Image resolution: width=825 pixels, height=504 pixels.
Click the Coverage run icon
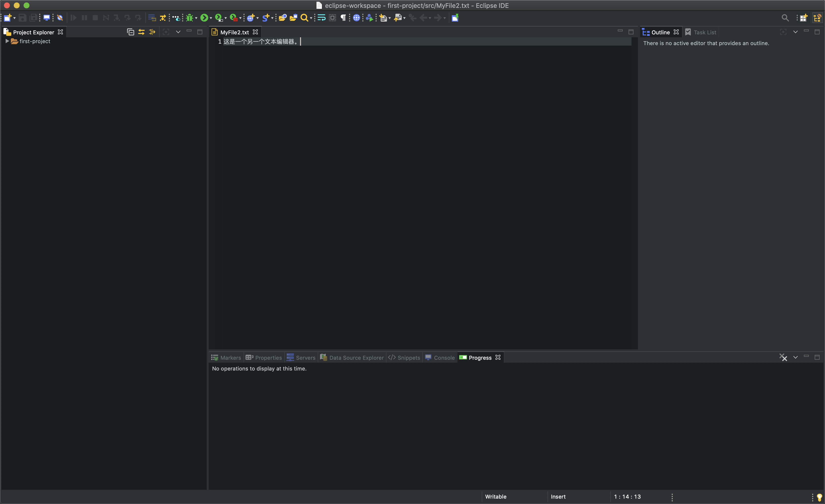point(219,18)
